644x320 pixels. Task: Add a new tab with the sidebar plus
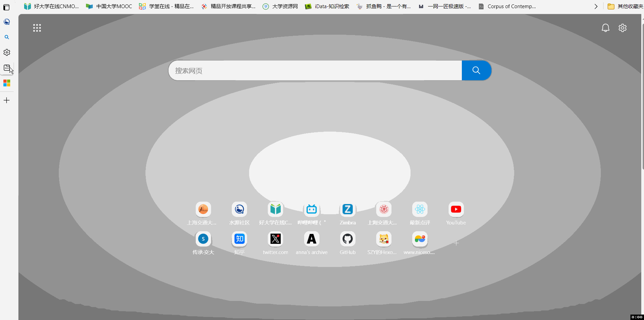pyautogui.click(x=7, y=100)
